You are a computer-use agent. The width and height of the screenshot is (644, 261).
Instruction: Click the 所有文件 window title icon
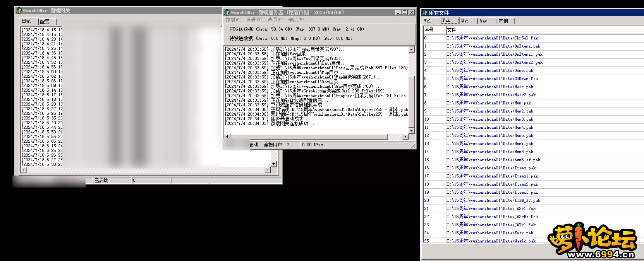(425, 13)
